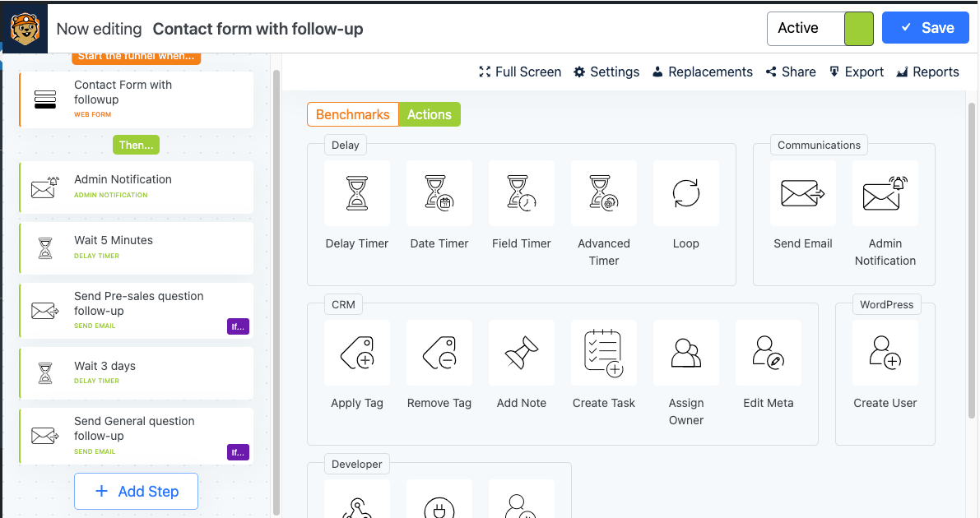
Task: Click the hourglass icon on Wait 3 days step
Action: [45, 373]
